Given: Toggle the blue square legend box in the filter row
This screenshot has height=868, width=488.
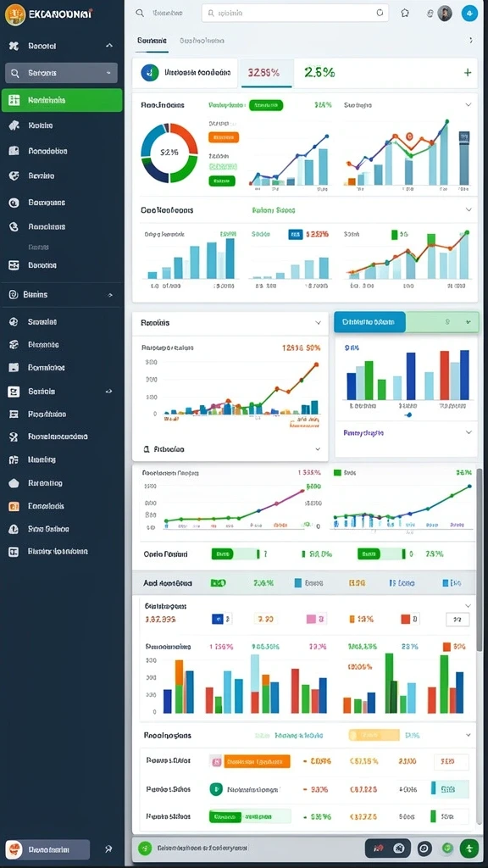Looking at the screenshot, I should [x=217, y=619].
